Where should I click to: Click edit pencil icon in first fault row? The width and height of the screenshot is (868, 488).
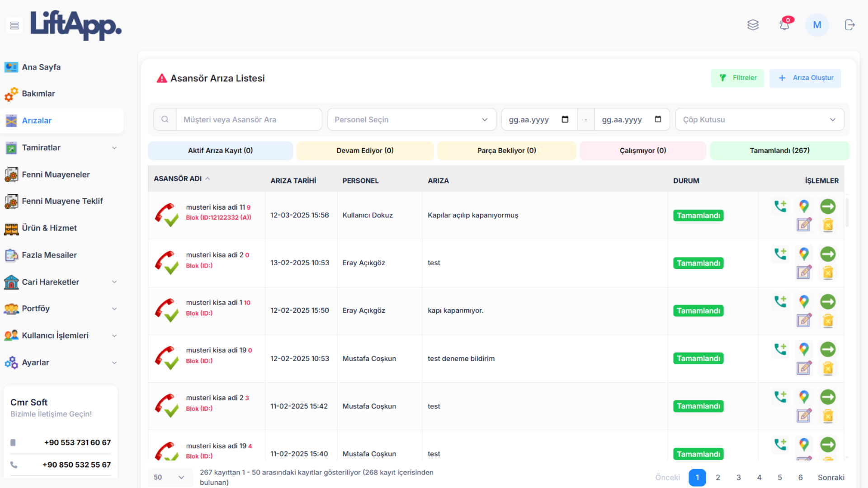pos(804,225)
